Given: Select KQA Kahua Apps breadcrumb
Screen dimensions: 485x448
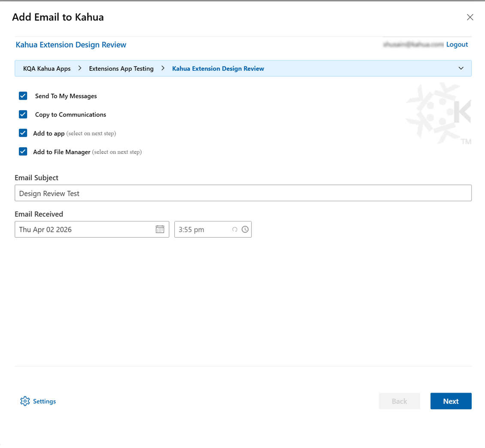Looking at the screenshot, I should 47,69.
